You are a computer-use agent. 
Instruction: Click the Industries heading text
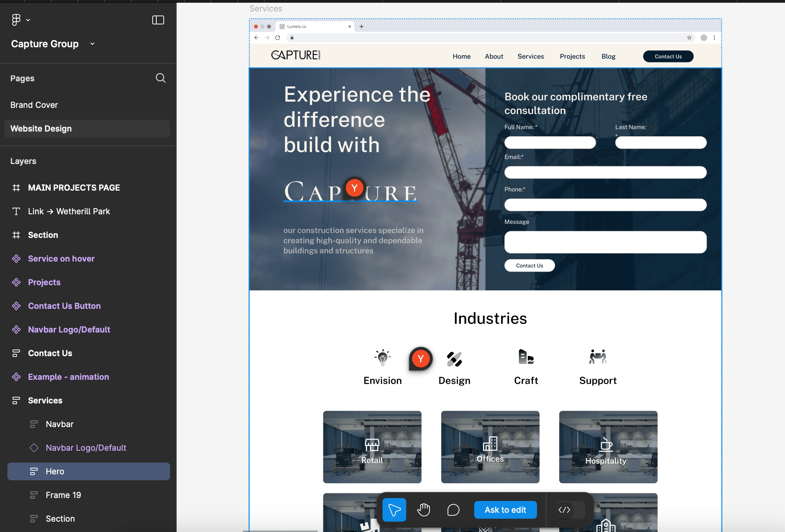click(490, 318)
